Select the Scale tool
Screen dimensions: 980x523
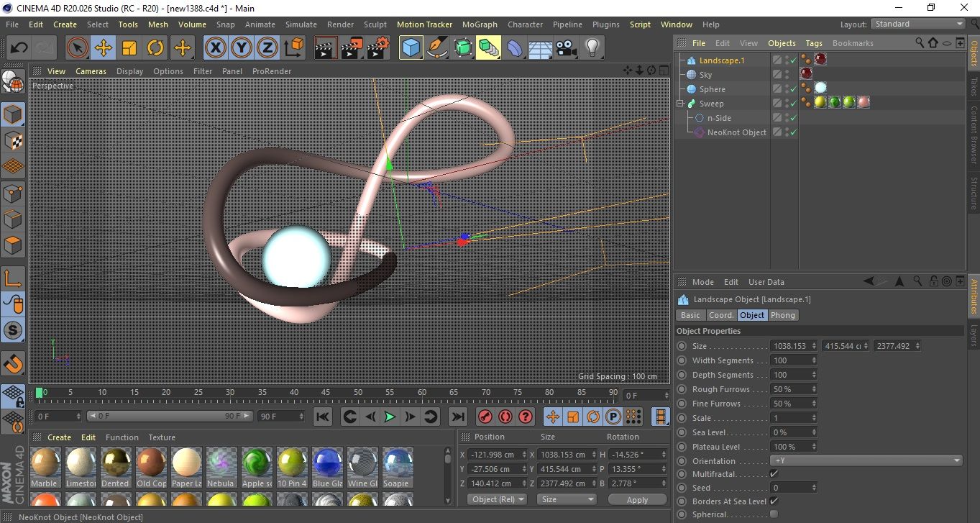[x=129, y=48]
